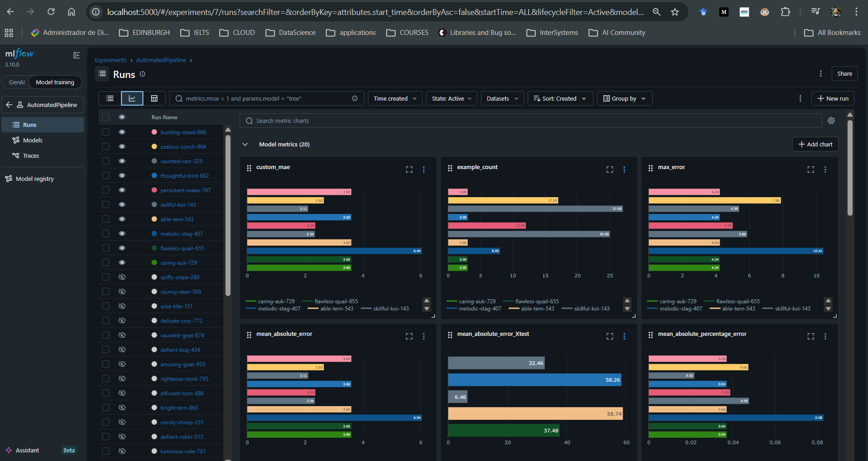Expand the Group by dropdown
868x461 pixels.
(624, 98)
